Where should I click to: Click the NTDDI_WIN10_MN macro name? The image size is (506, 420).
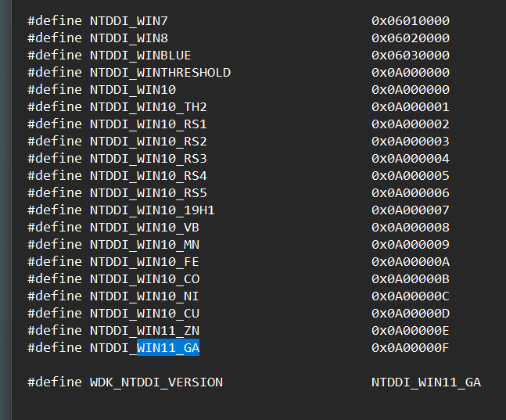(x=145, y=245)
